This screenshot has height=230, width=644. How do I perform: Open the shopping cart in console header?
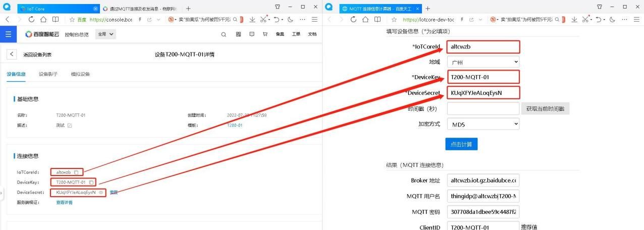coord(265,34)
